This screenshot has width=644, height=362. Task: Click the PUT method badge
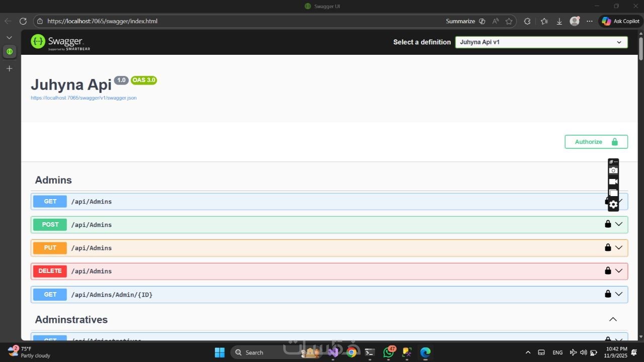[50, 248]
